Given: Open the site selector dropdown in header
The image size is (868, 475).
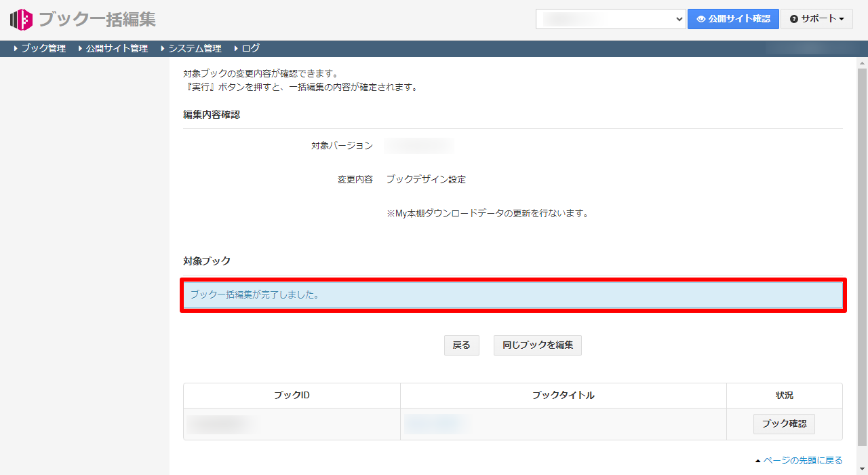Looking at the screenshot, I should point(611,19).
